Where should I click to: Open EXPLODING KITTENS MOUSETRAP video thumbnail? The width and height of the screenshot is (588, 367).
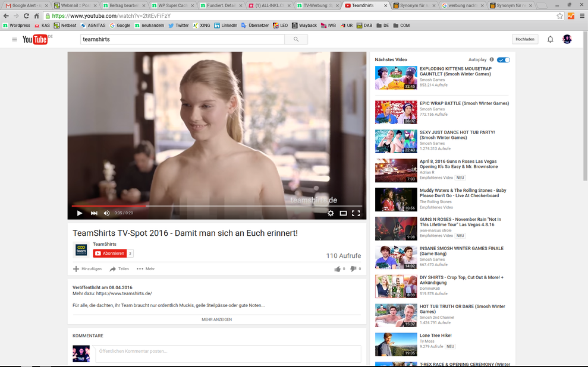tap(396, 78)
